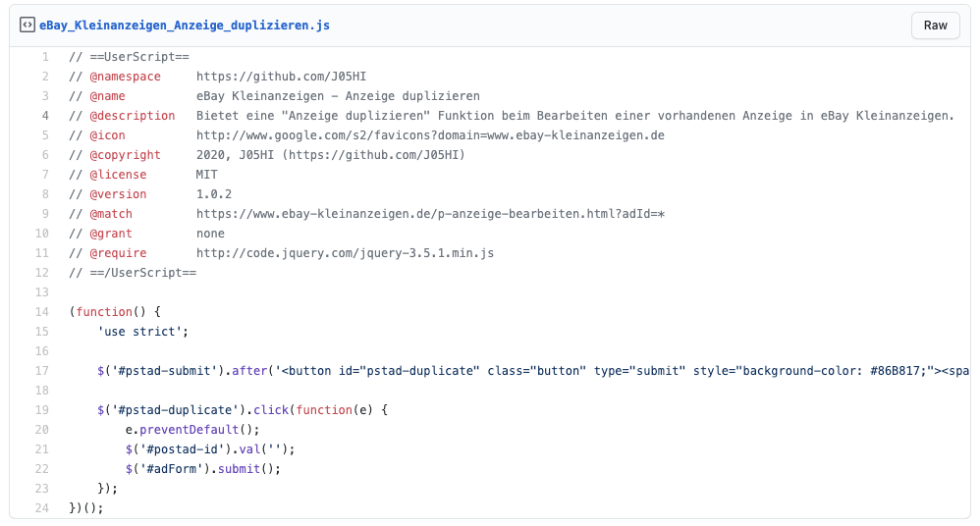
Task: Select line number 14
Action: coord(42,312)
